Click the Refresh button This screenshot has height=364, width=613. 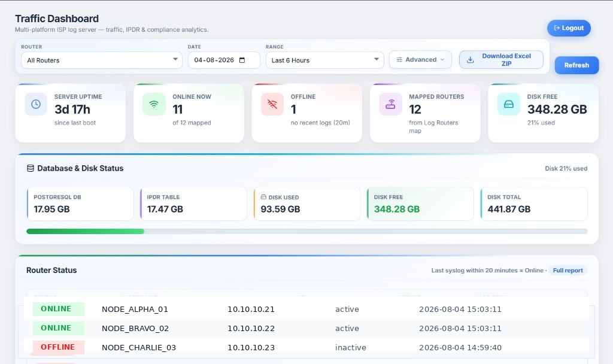pyautogui.click(x=576, y=65)
